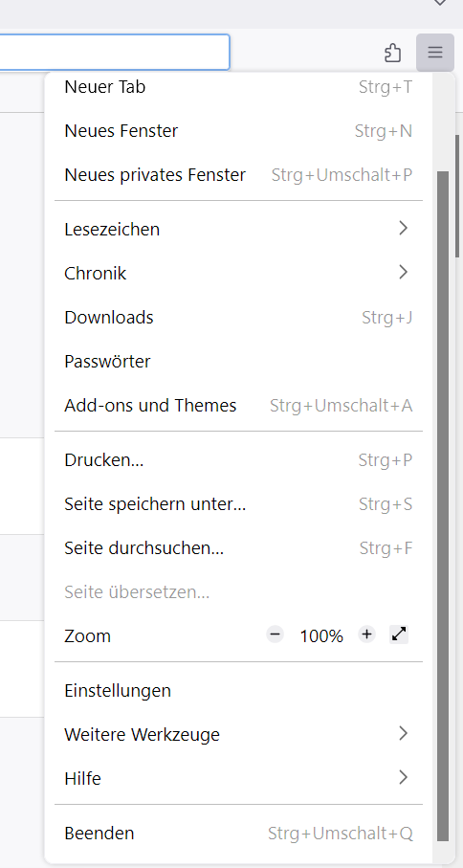Viewport: 463px width, 868px height.
Task: Open Add-ons und Themes
Action: coord(238,405)
